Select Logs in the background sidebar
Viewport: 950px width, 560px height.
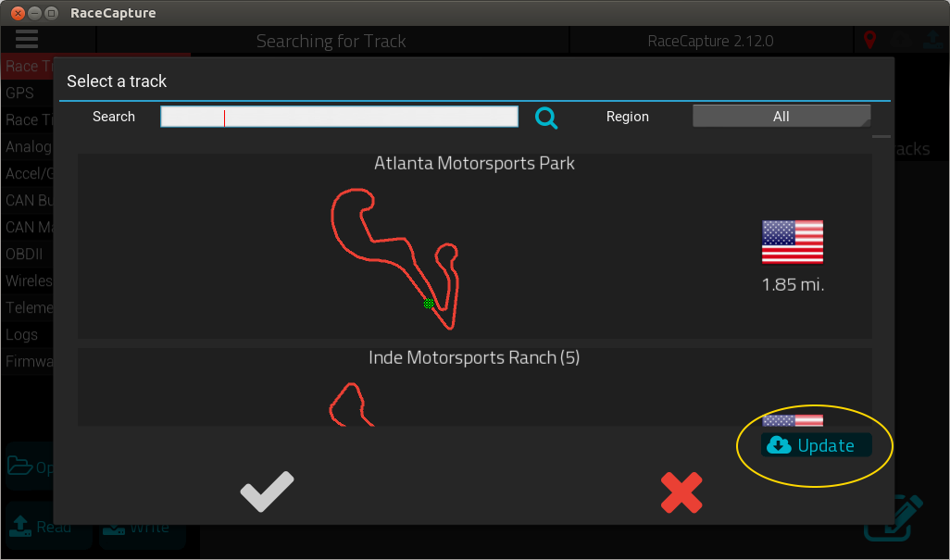tap(27, 334)
